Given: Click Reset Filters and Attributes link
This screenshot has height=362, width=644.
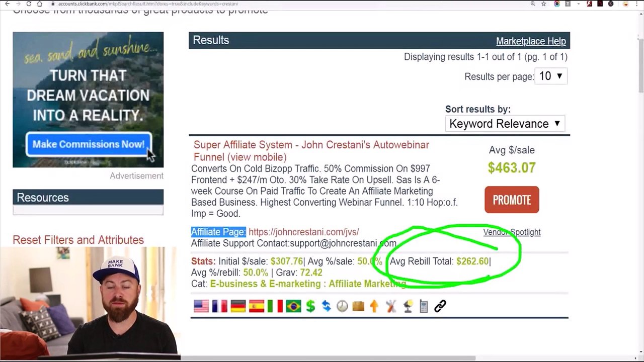Looking at the screenshot, I should click(78, 240).
